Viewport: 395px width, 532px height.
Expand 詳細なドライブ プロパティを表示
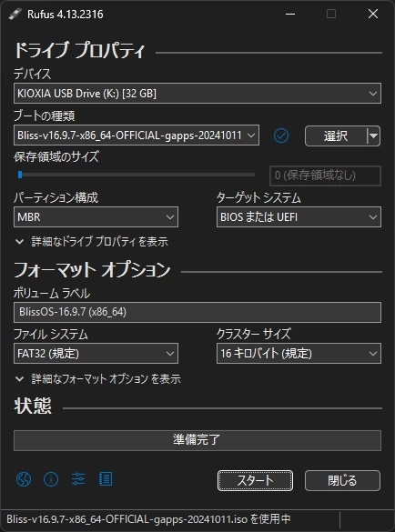pos(92,242)
